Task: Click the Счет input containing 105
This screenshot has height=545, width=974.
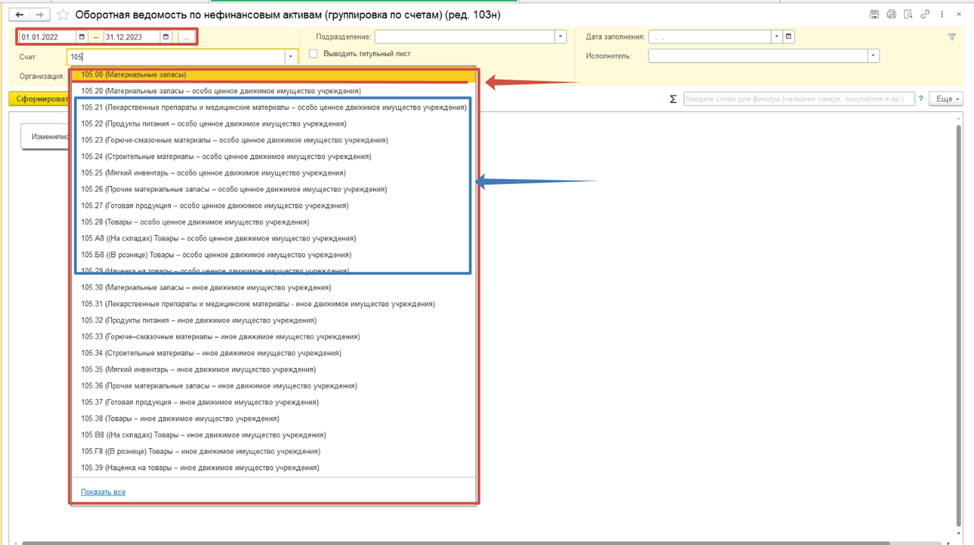Action: (x=176, y=57)
